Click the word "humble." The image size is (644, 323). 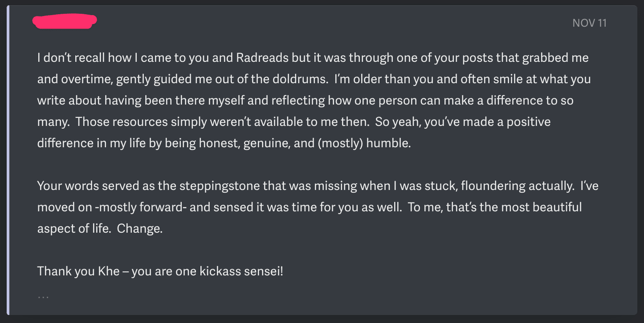click(x=389, y=144)
